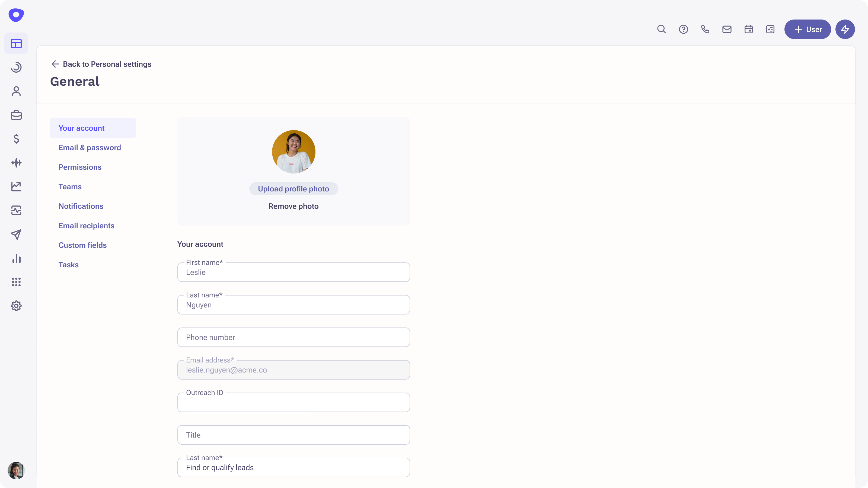
Task: Open the briefcase accounts icon
Action: pos(16,115)
